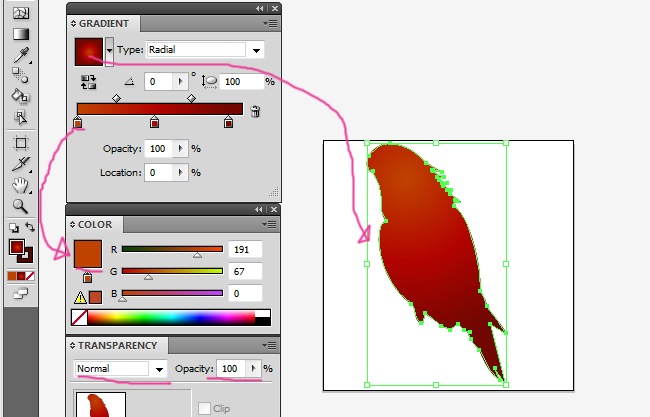Select the Live Paint Bucket tool
Viewport: 650px width, 417px height.
[x=20, y=96]
